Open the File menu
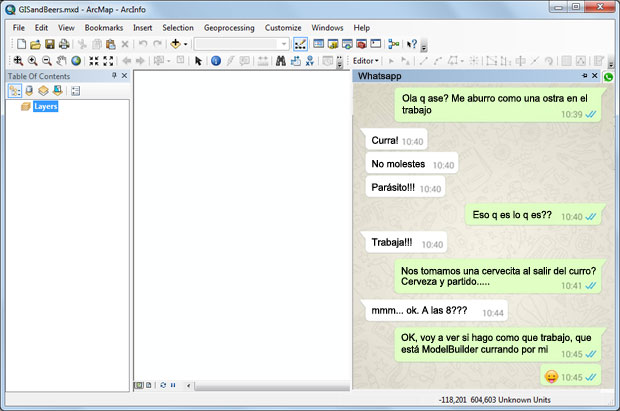620x411 pixels. coord(19,28)
